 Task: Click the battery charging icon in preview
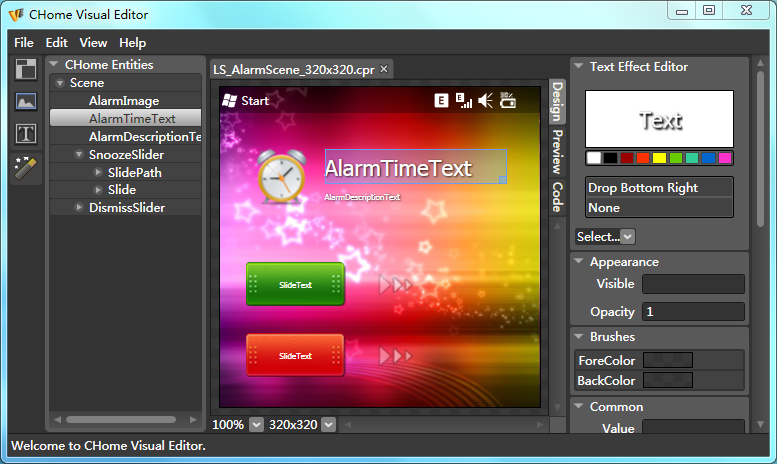[x=507, y=100]
